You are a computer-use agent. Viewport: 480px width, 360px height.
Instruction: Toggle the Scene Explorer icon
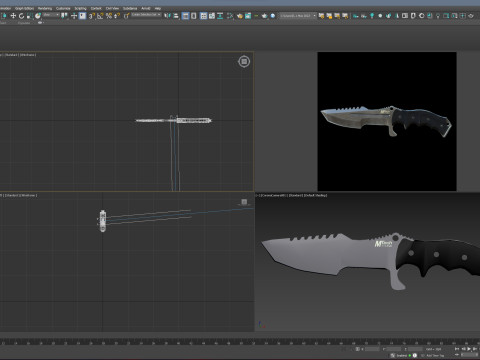point(185,16)
